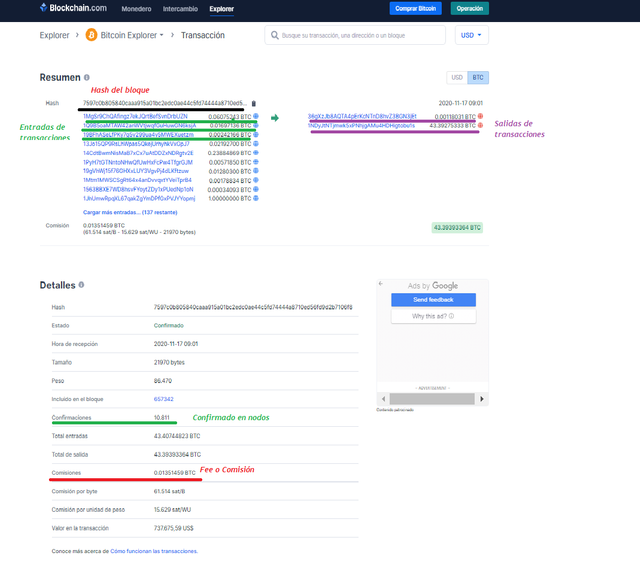The width and height of the screenshot is (640, 575).
Task: Click the globe icon beside 0.23884869 BTC
Action: click(256, 153)
